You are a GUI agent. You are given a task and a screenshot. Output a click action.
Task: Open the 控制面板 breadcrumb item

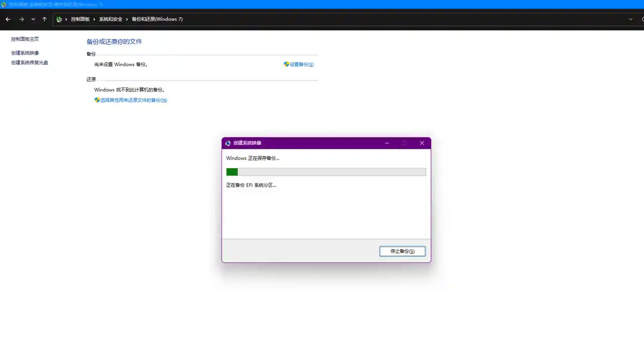(80, 19)
